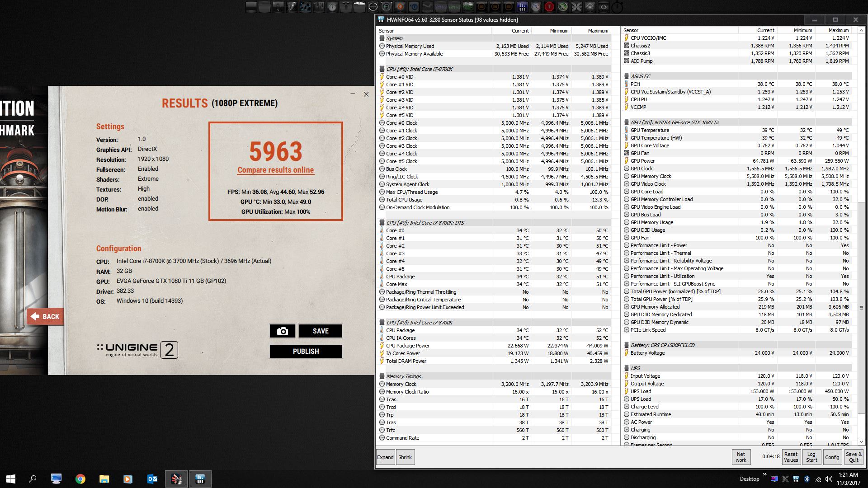
Task: Select the AIO Pump sensor row
Action: (x=738, y=61)
